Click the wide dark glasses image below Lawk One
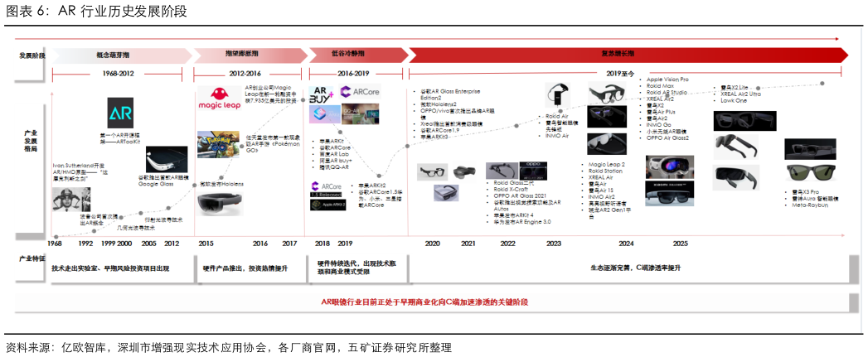The image size is (868, 357). click(x=744, y=121)
